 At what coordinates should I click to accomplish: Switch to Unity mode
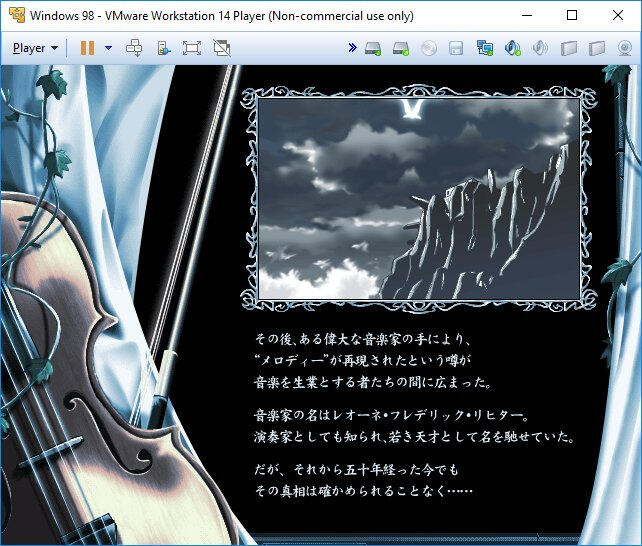(222, 48)
